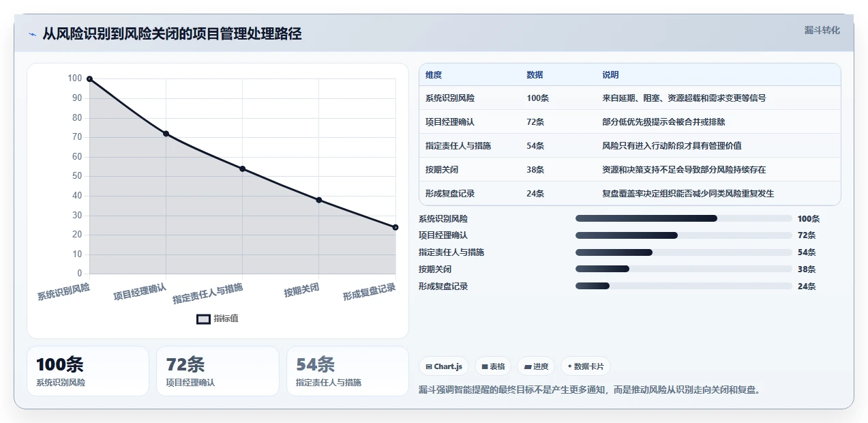Click the chart data point at 按期关闭
The height and width of the screenshot is (423, 868).
click(x=319, y=200)
